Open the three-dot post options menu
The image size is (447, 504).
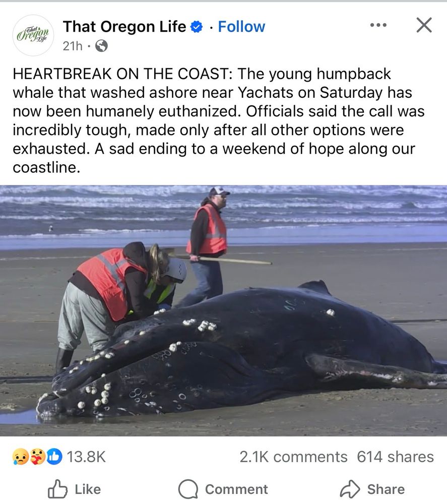(378, 25)
